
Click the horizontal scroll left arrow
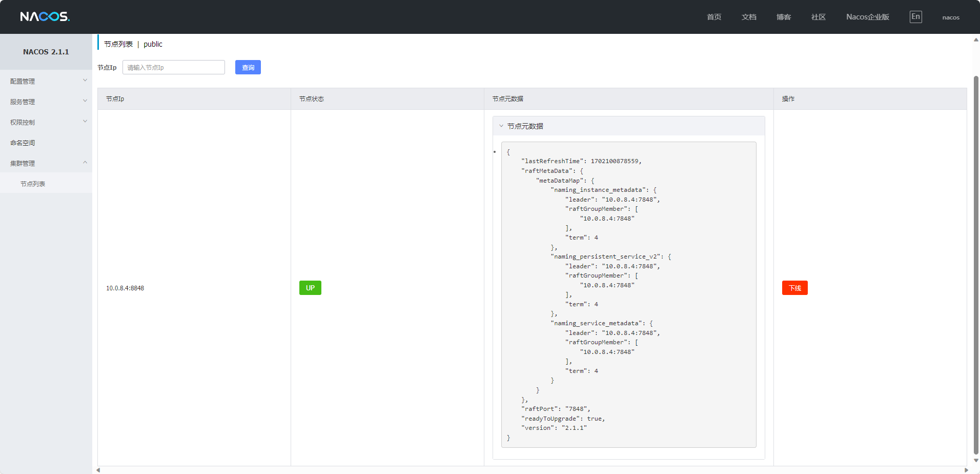[98, 470]
